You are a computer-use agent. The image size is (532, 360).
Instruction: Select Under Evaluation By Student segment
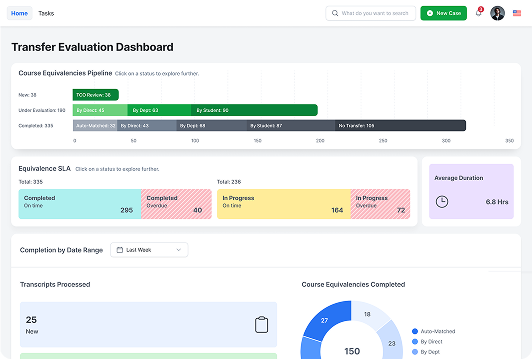pyautogui.click(x=254, y=110)
